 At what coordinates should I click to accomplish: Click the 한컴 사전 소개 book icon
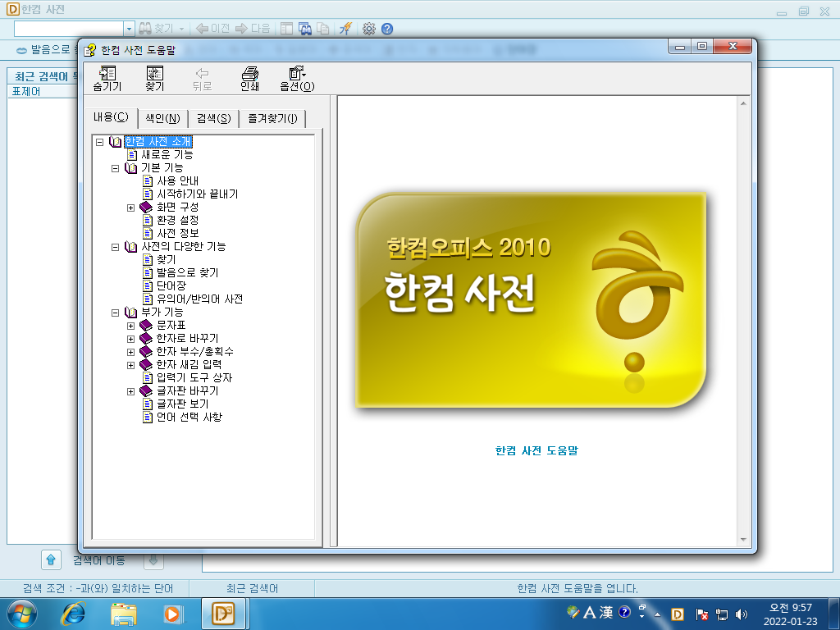(x=115, y=142)
